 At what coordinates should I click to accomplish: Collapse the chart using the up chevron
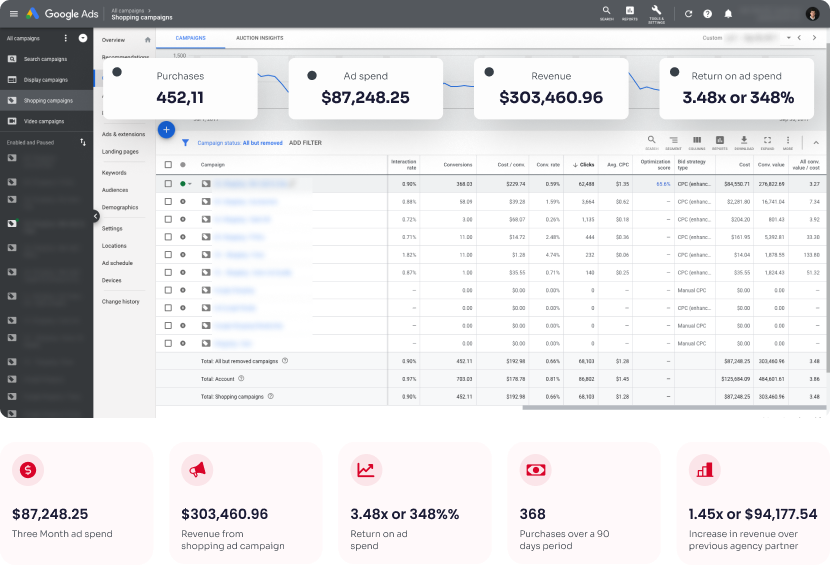(815, 143)
